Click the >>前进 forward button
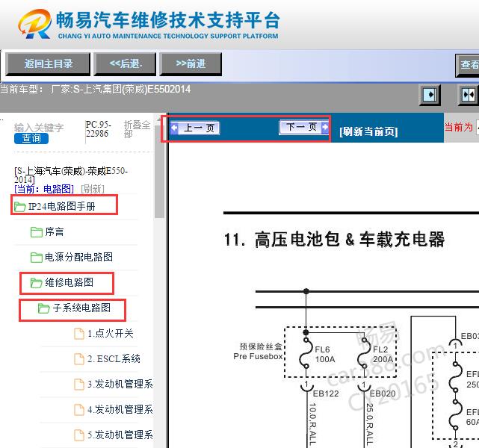The height and width of the screenshot is (448, 479). pyautogui.click(x=191, y=63)
